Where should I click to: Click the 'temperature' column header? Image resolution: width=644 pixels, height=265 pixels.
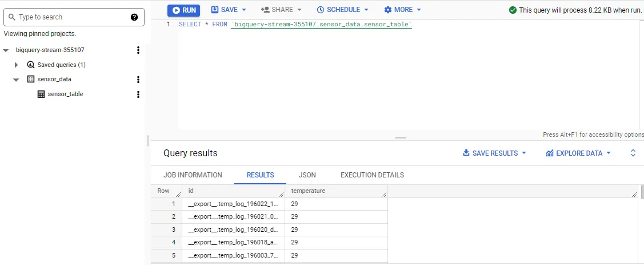pos(337,191)
